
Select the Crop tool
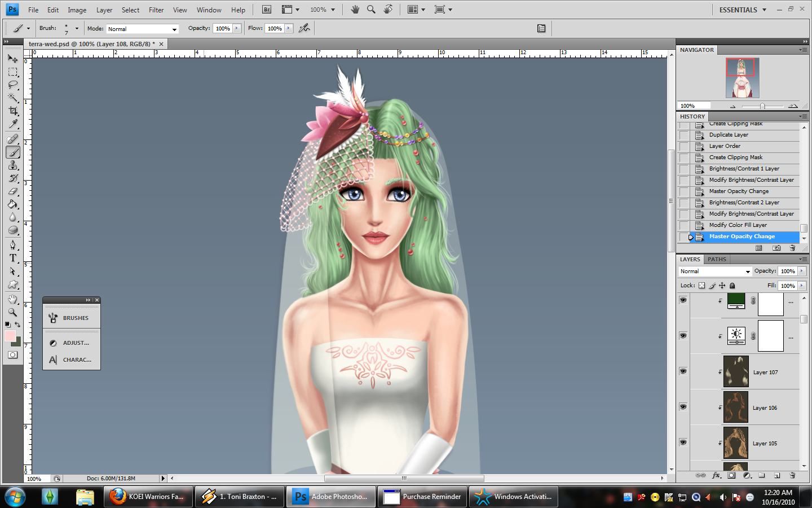point(12,111)
